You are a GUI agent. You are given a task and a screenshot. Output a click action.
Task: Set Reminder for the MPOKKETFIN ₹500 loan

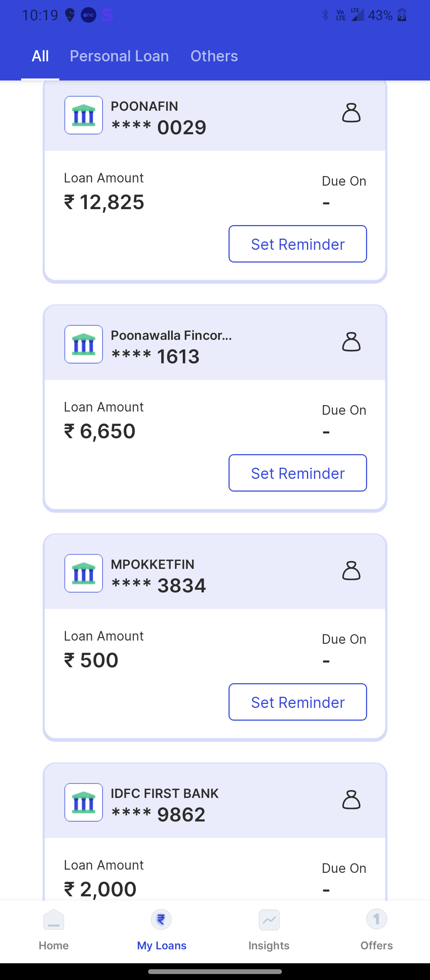[298, 702]
